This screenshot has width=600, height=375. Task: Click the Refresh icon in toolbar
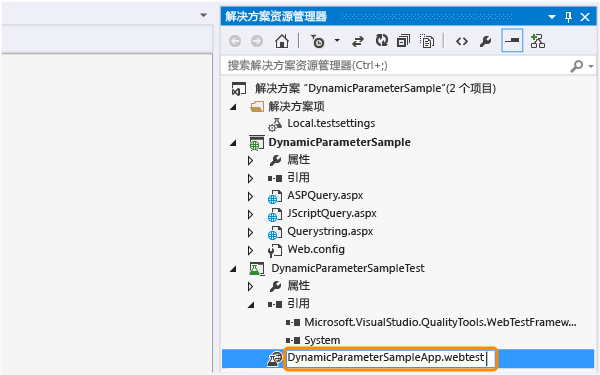click(x=382, y=40)
